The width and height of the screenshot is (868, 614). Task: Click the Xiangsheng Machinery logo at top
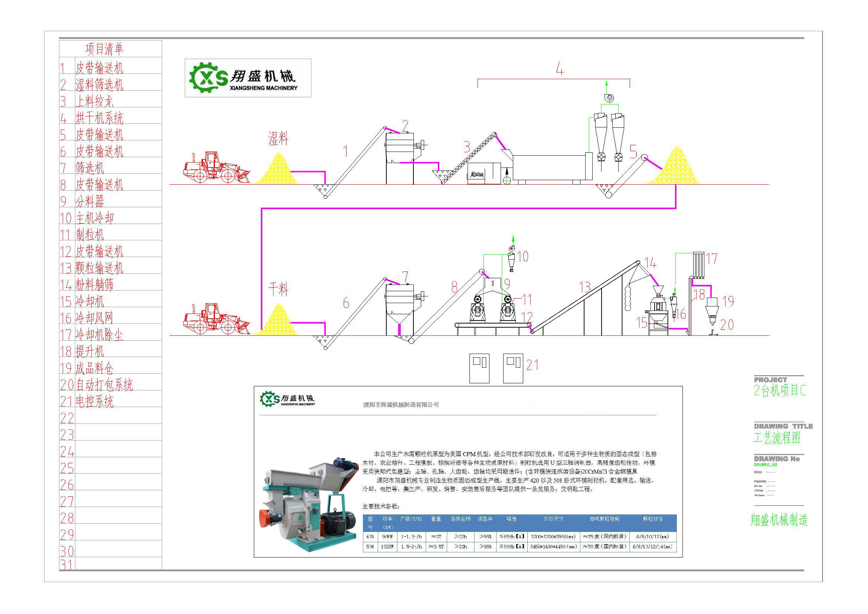pyautogui.click(x=248, y=78)
